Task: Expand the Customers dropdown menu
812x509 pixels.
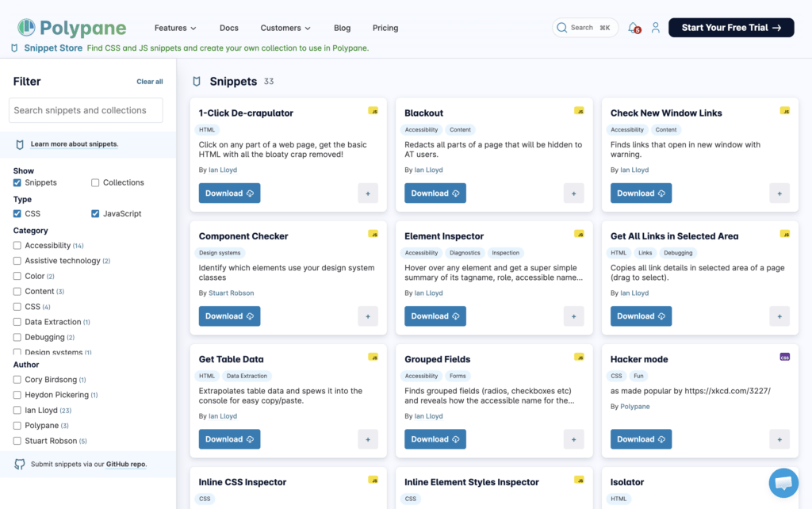Action: coord(285,28)
